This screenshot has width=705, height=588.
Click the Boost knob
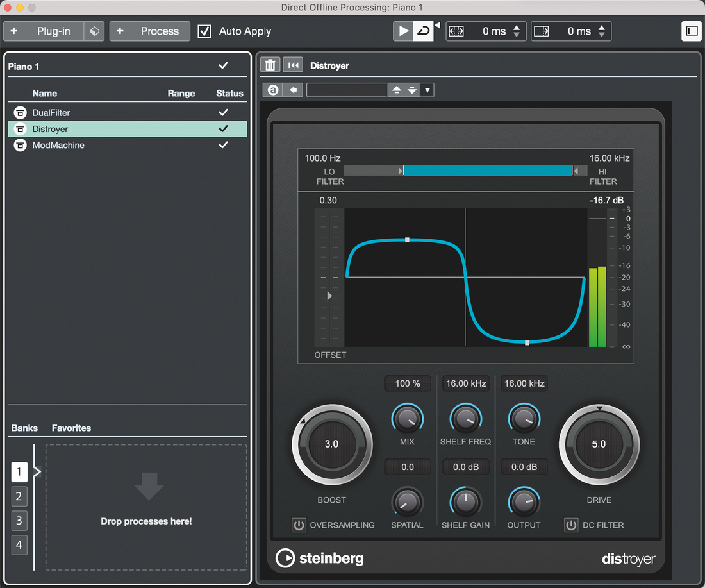pos(332,444)
